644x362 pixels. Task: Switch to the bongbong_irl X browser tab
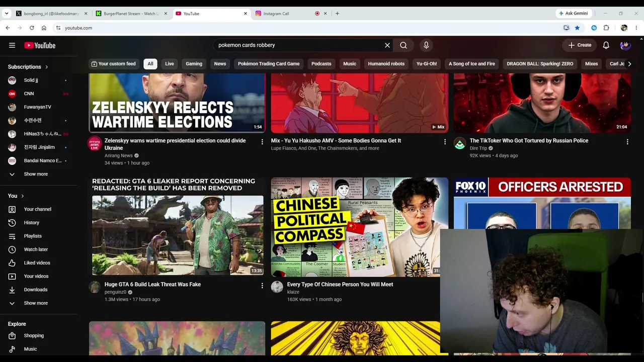(50, 14)
